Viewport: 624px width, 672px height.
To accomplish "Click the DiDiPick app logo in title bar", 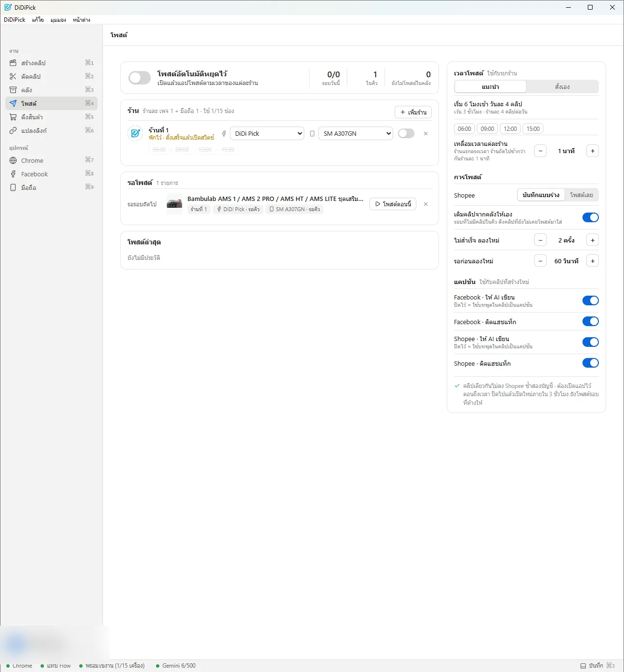I will click(x=8, y=7).
